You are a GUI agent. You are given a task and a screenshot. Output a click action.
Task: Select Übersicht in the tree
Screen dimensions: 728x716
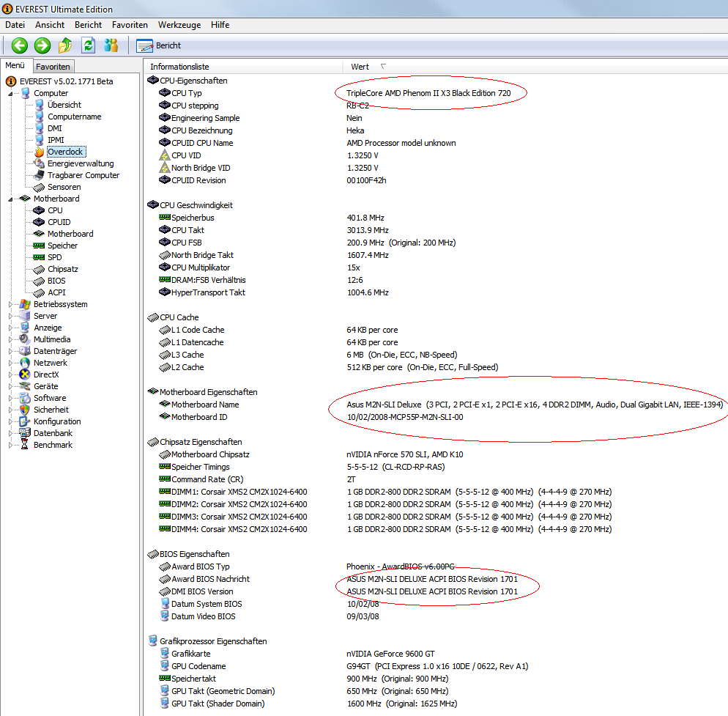[64, 105]
